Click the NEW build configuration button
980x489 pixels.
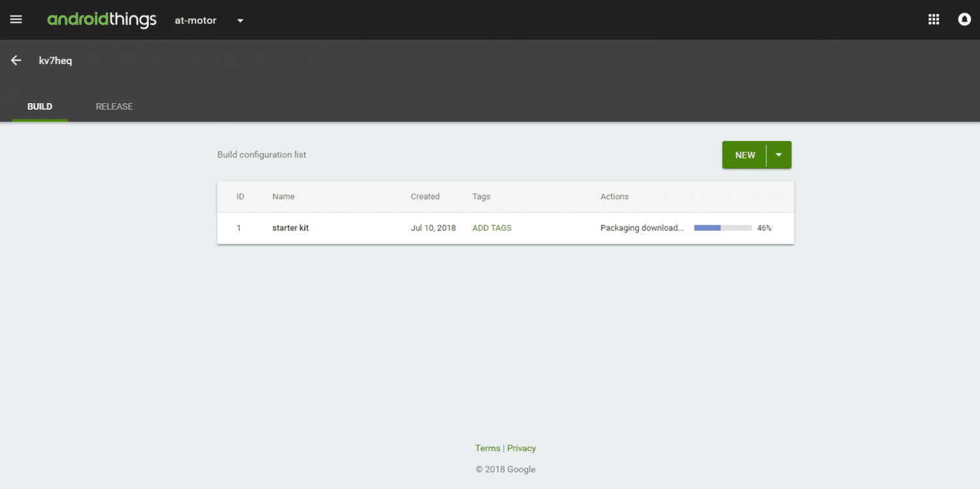point(745,155)
